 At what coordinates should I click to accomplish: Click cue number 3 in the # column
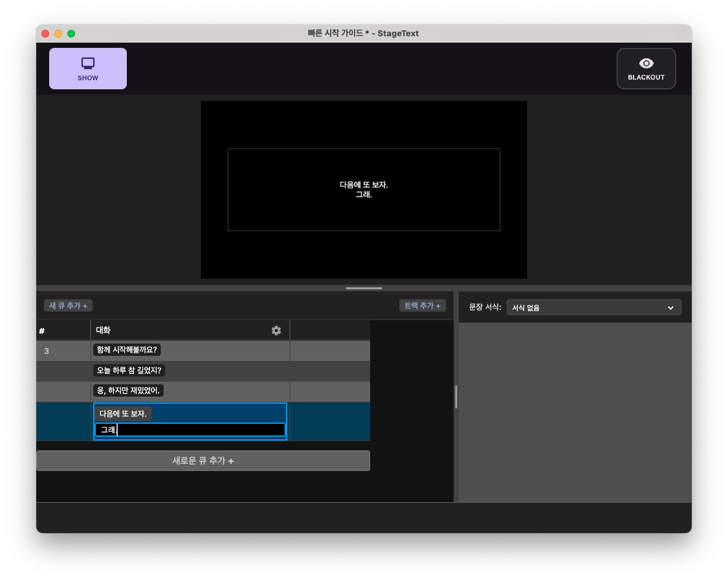[47, 351]
